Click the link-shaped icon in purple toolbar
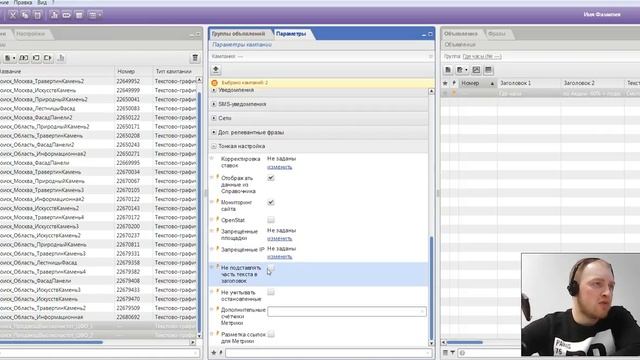This screenshot has width=640, height=360. coord(67,15)
